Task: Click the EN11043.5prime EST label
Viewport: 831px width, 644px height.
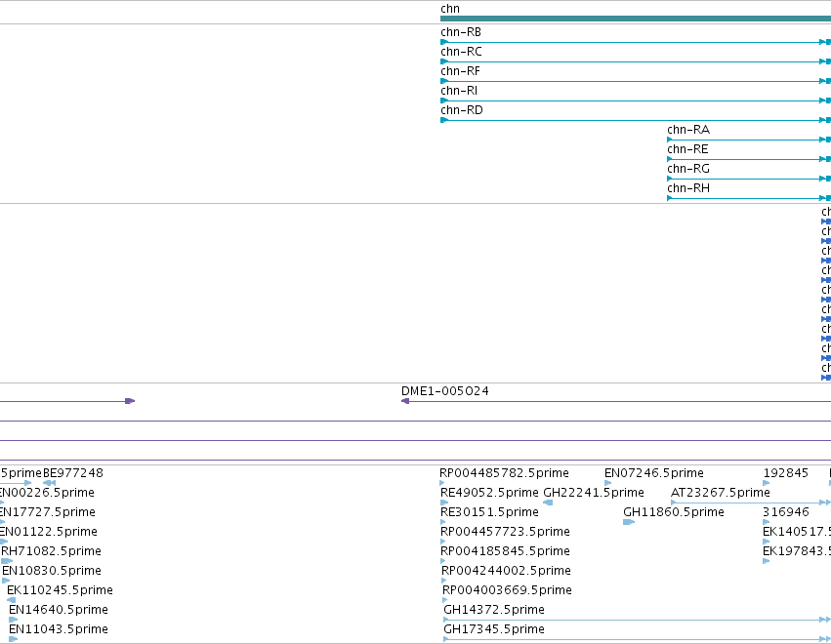Action: (59, 629)
